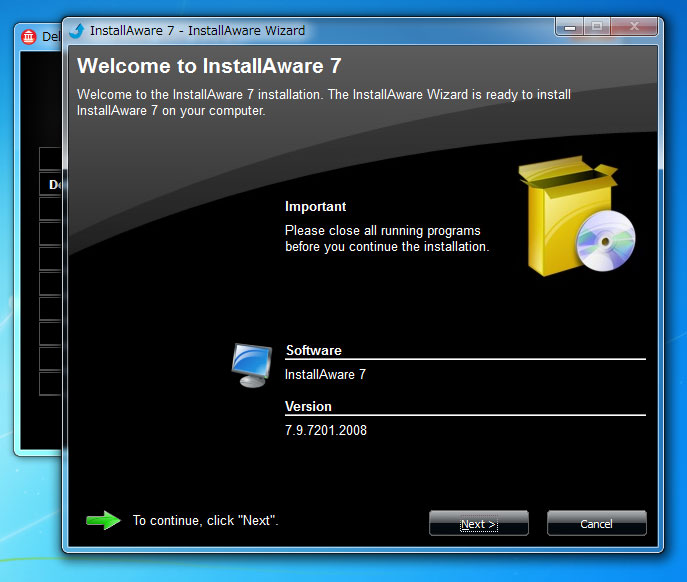Click the 'Version' section label
The image size is (687, 582).
pos(308,406)
